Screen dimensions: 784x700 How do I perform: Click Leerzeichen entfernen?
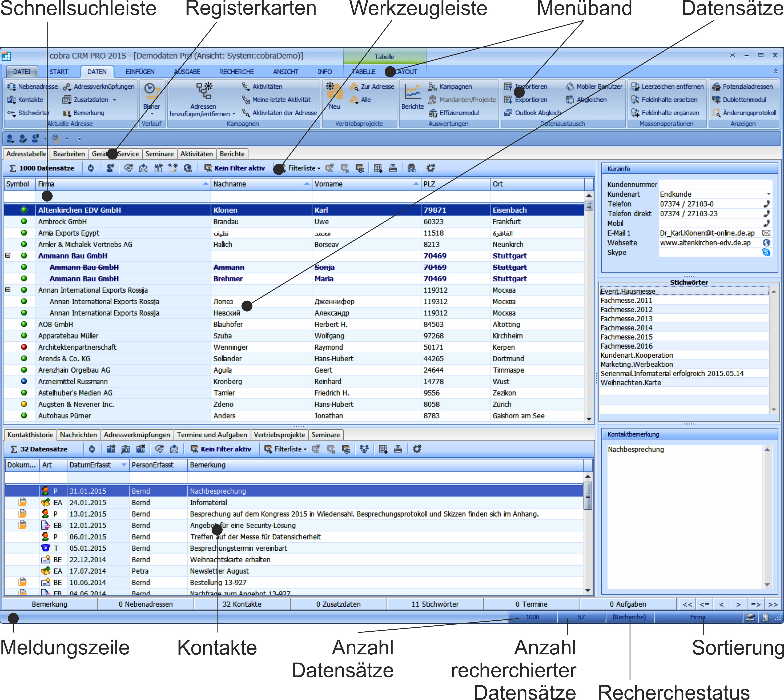point(667,87)
